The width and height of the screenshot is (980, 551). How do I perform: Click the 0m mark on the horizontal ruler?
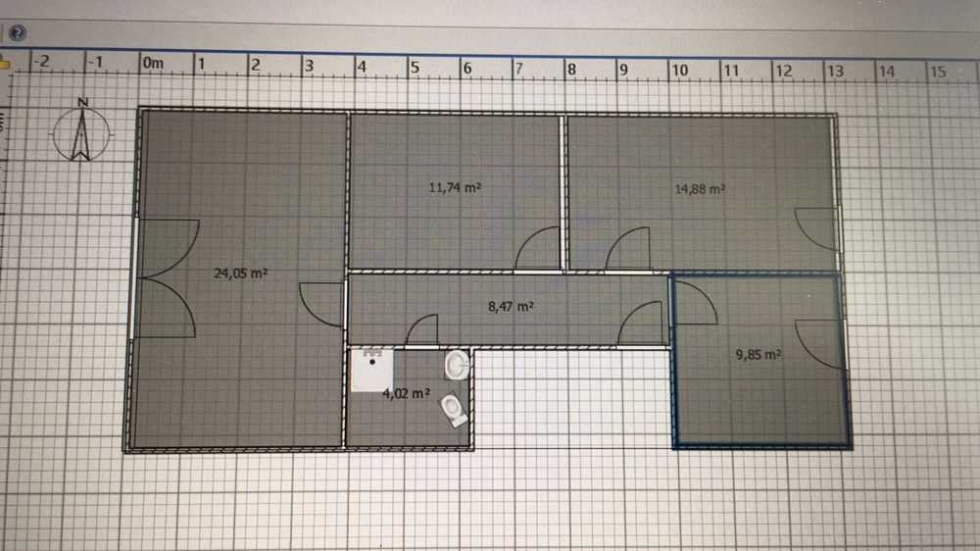point(152,64)
